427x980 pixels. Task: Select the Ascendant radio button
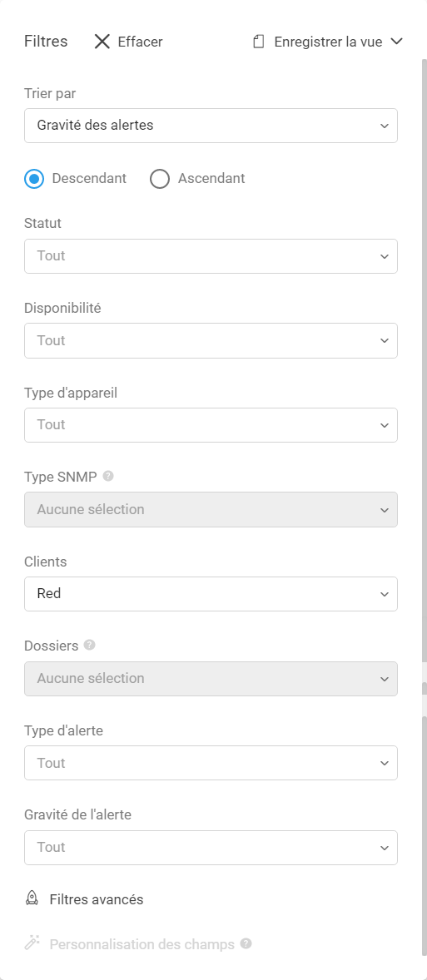tap(160, 179)
